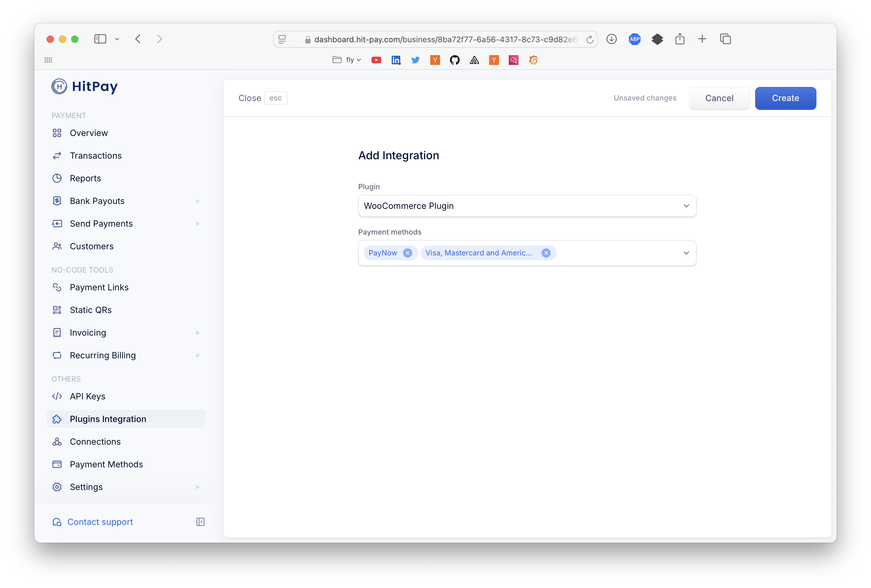Click the Overview grid icon

57,133
